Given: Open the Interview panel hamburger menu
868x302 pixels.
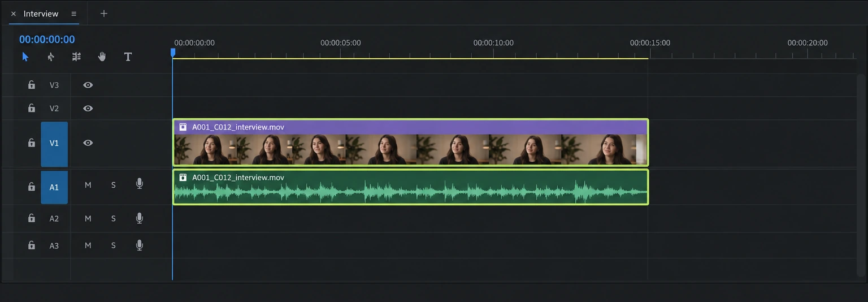Looking at the screenshot, I should tap(73, 14).
